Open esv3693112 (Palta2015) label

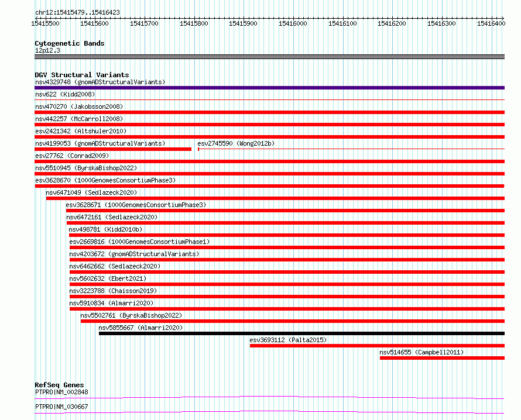tap(288, 340)
